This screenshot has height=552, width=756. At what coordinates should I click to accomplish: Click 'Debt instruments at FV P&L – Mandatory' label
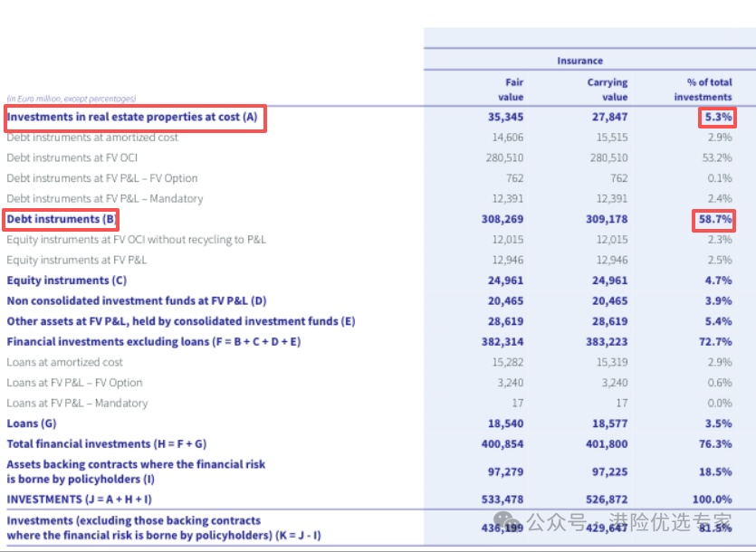tap(105, 198)
